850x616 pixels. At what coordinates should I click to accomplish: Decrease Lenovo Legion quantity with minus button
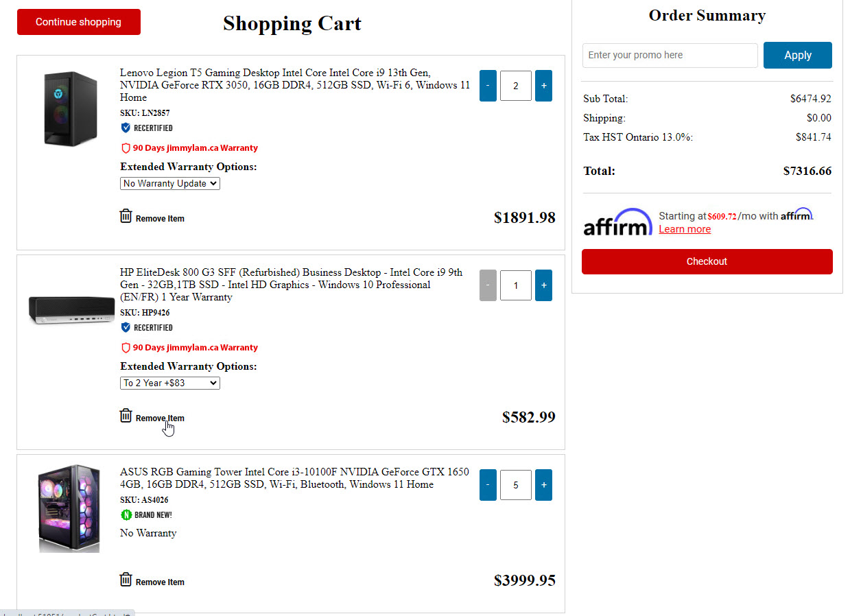click(x=488, y=86)
